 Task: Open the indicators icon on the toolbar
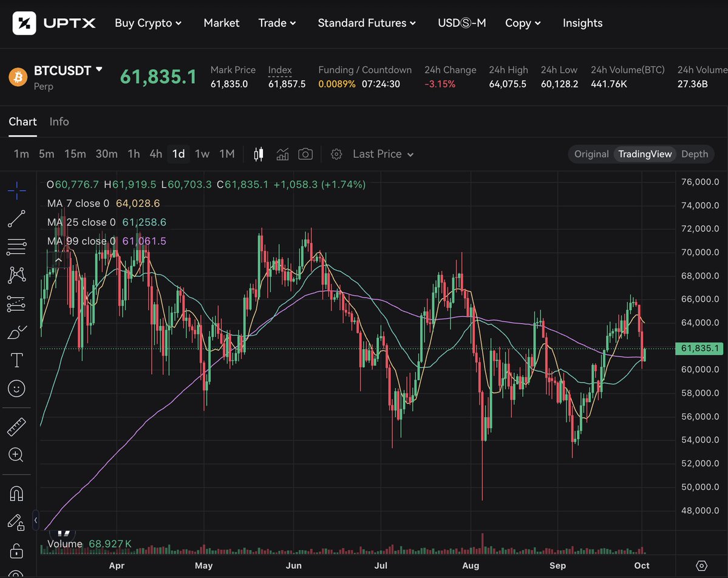tap(282, 154)
